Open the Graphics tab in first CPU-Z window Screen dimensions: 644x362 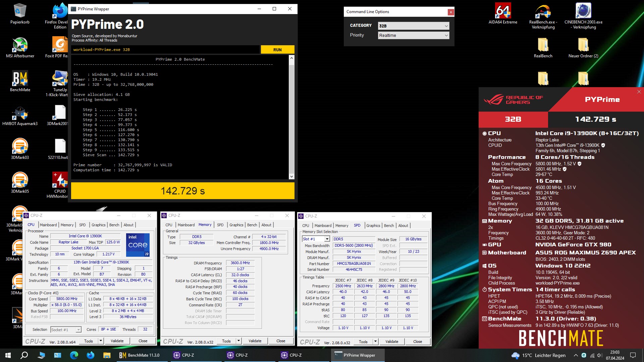click(x=99, y=225)
